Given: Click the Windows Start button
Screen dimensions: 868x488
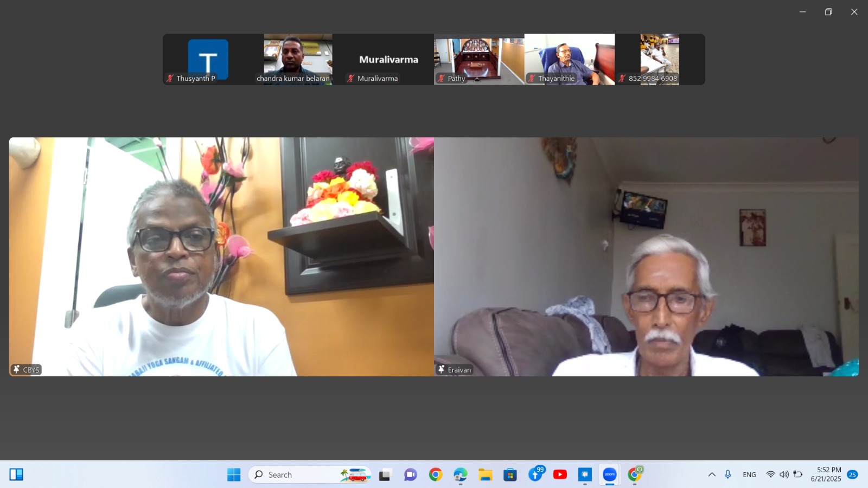Looking at the screenshot, I should click(234, 474).
